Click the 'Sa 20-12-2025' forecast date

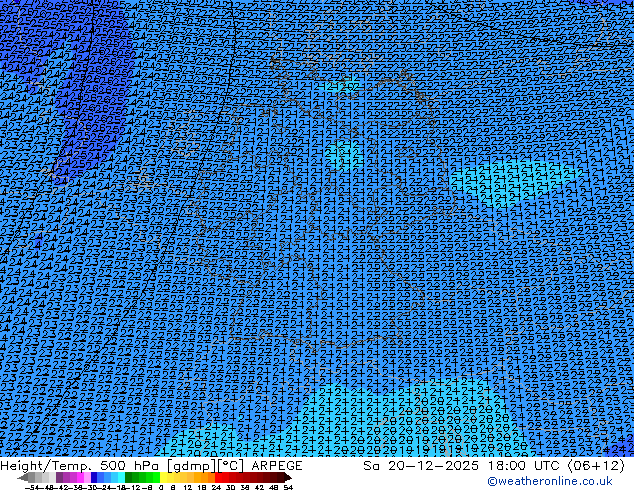click(x=421, y=465)
